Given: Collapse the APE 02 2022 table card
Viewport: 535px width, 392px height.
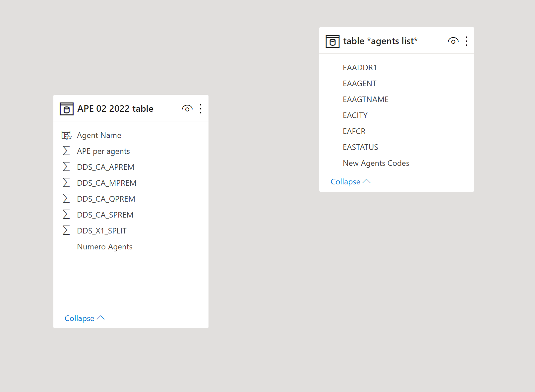Looking at the screenshot, I should tap(85, 318).
